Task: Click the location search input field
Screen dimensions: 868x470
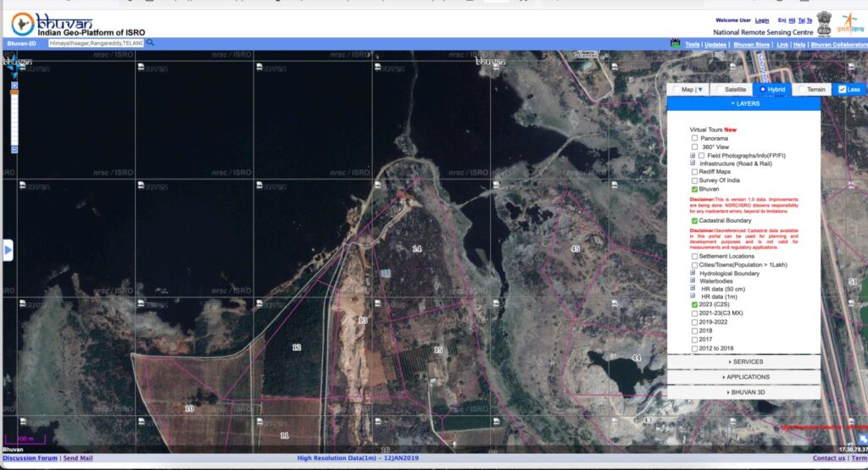Action: pos(96,42)
